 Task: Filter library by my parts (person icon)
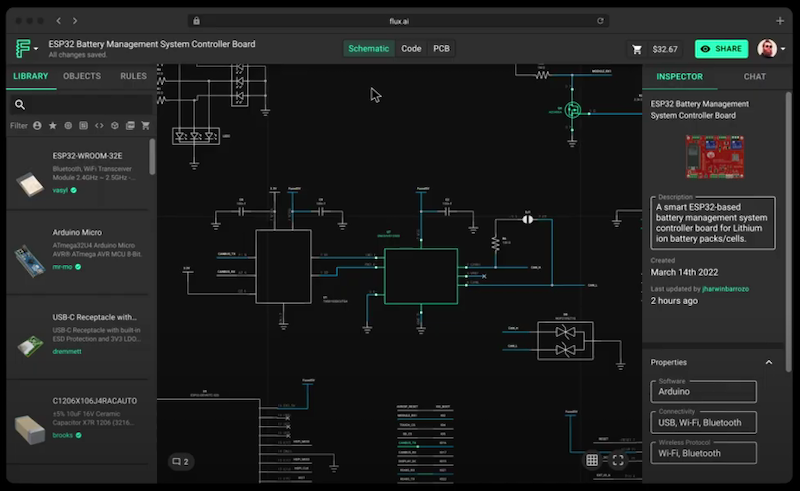click(37, 126)
